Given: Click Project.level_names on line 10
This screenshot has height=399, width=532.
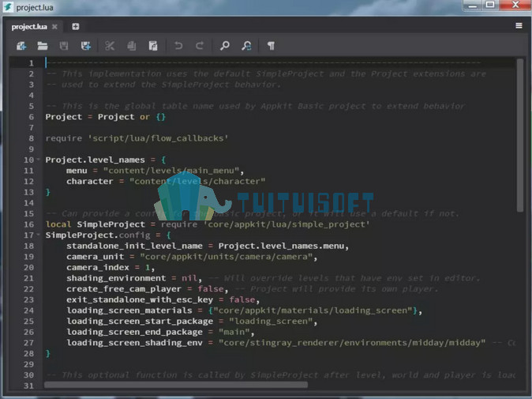Looking at the screenshot, I should tap(95, 160).
